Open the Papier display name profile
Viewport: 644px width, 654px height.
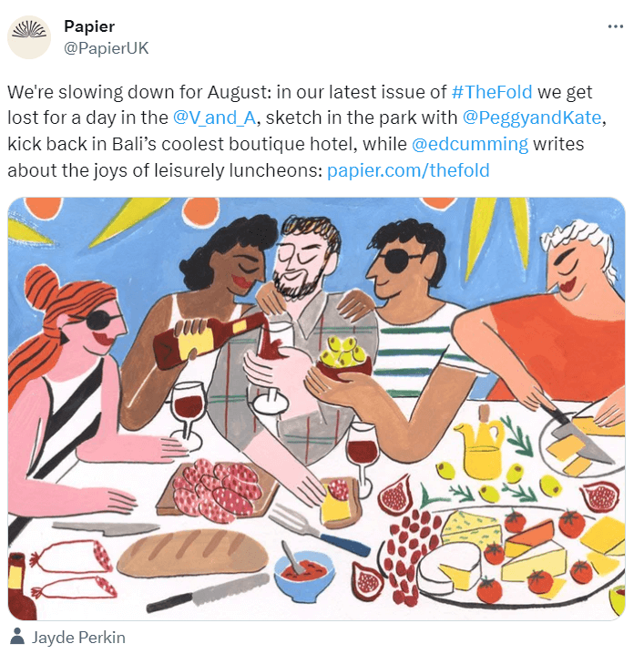tap(89, 26)
